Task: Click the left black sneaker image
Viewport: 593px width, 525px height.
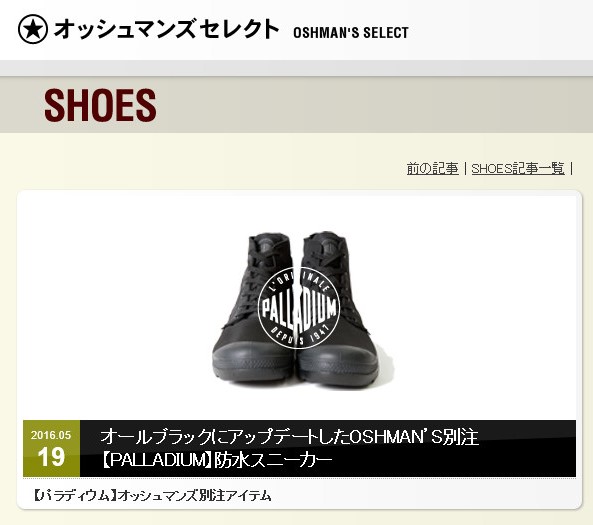Action: click(x=253, y=308)
